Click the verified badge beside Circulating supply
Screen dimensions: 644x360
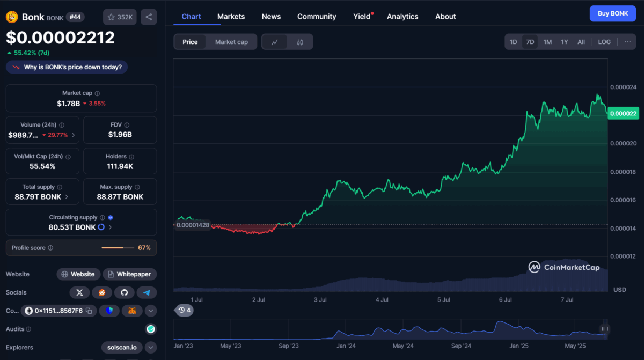(x=111, y=218)
